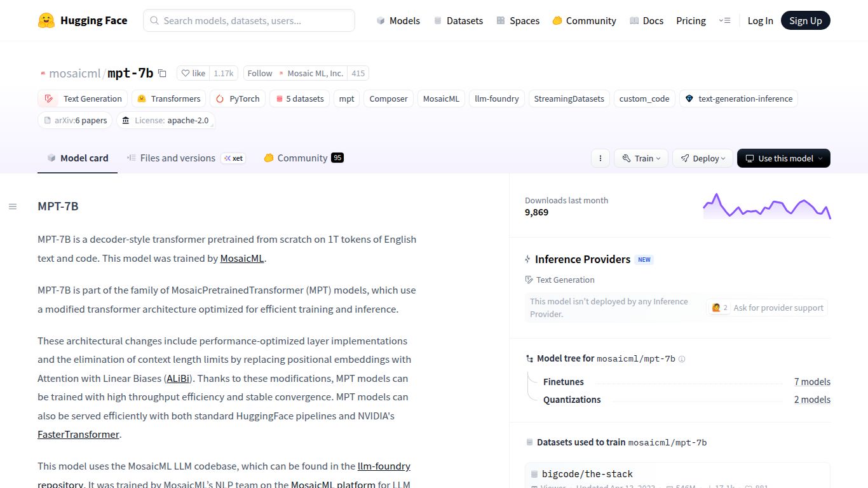Click the Sign Up button

click(x=805, y=20)
